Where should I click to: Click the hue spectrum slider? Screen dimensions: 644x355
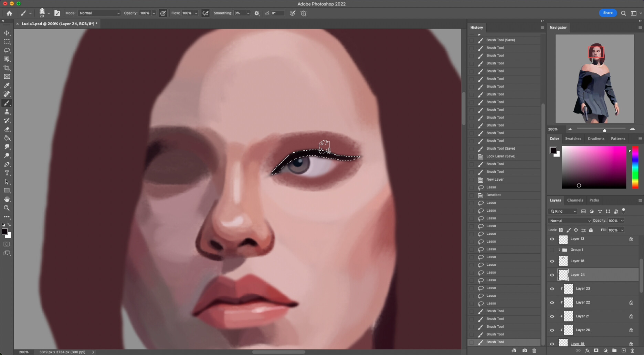(635, 167)
